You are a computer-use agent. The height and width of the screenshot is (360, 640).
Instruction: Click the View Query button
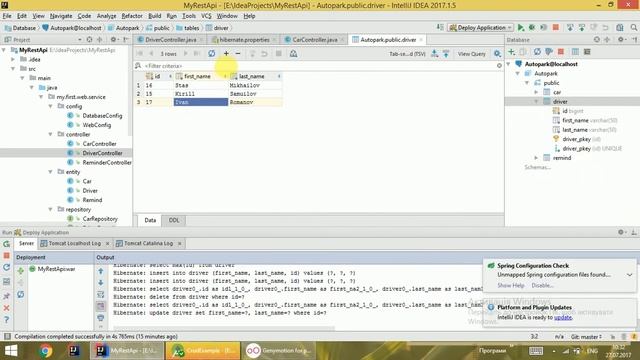point(471,54)
